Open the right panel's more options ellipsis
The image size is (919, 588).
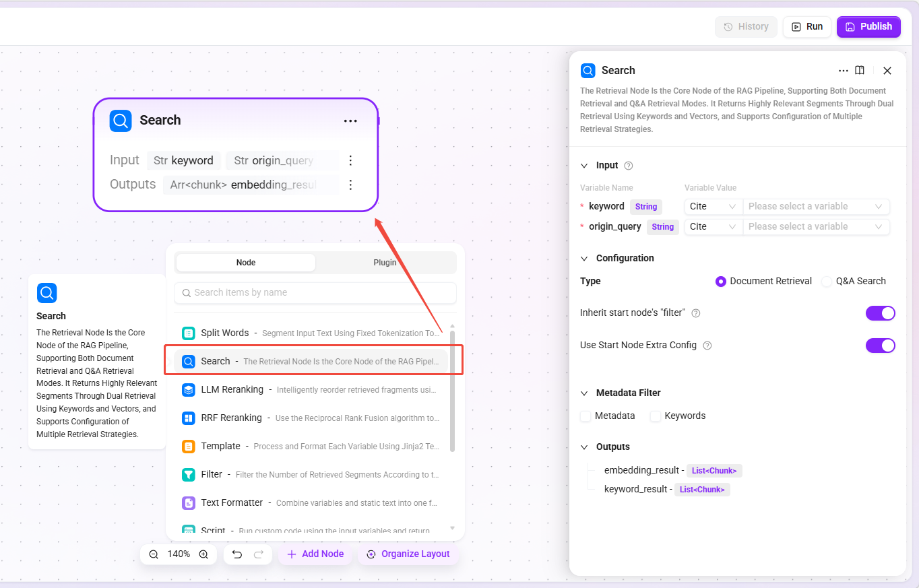pyautogui.click(x=844, y=70)
